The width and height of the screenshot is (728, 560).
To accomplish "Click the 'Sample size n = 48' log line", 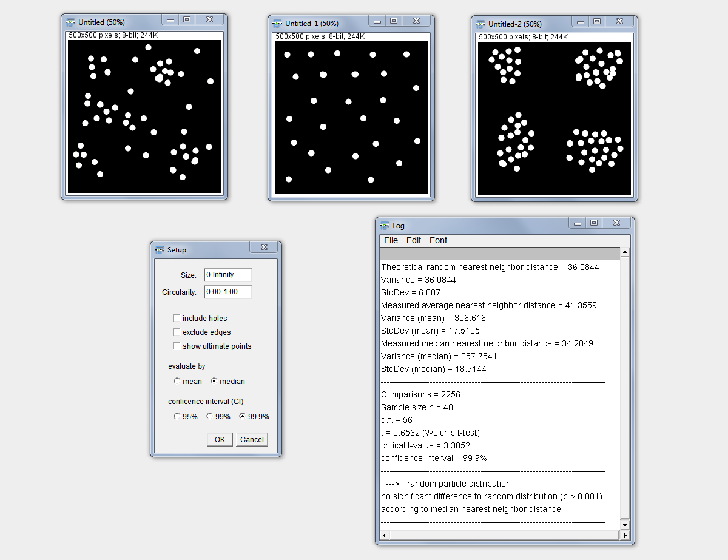I will [417, 407].
